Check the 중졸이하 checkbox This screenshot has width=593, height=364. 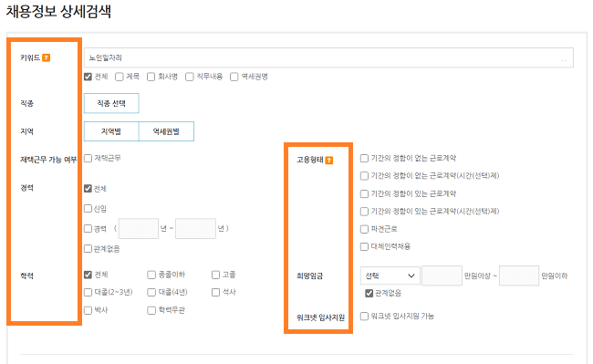[151, 275]
